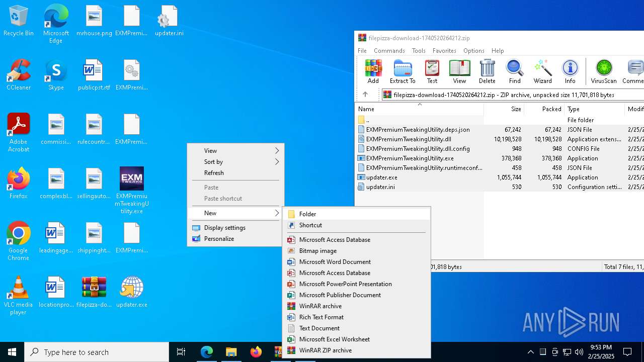Open Firefox from the taskbar
Screen dimensions: 644x362
click(256, 352)
